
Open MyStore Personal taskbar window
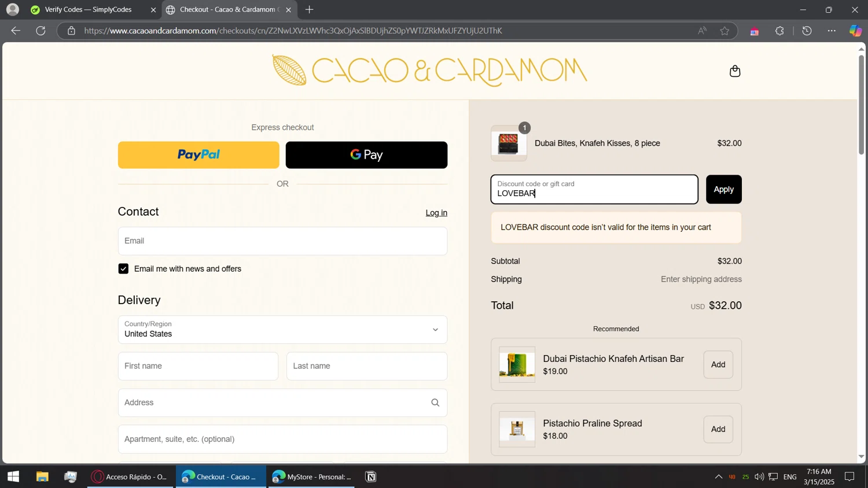coord(311,477)
